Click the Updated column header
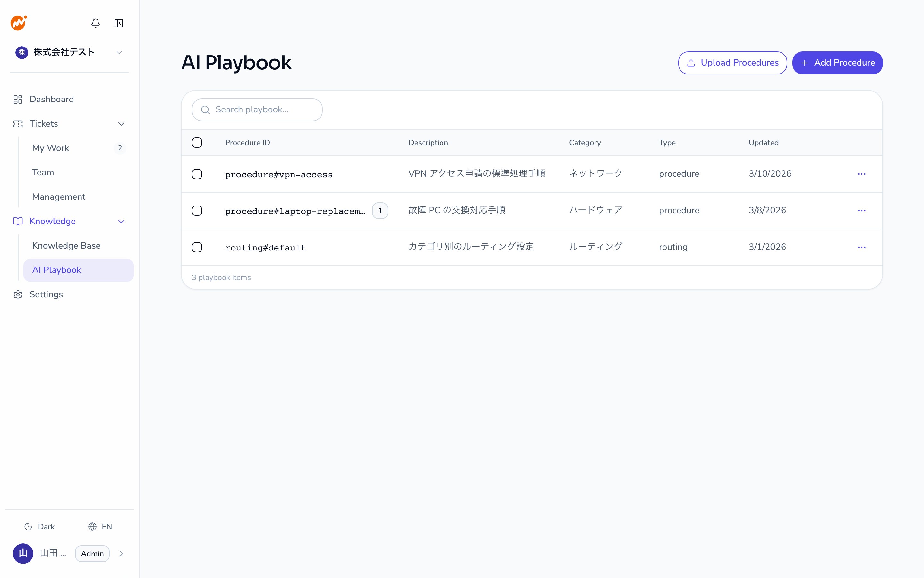924x578 pixels. [x=764, y=143]
